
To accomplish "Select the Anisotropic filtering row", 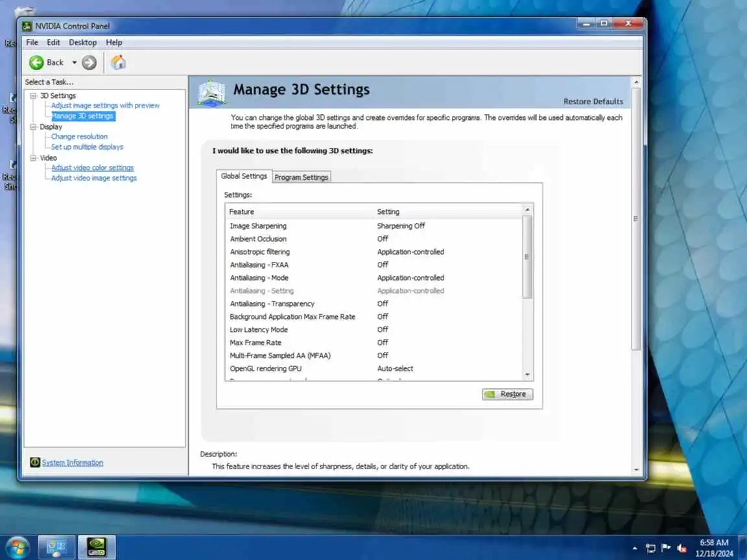I will tap(374, 252).
